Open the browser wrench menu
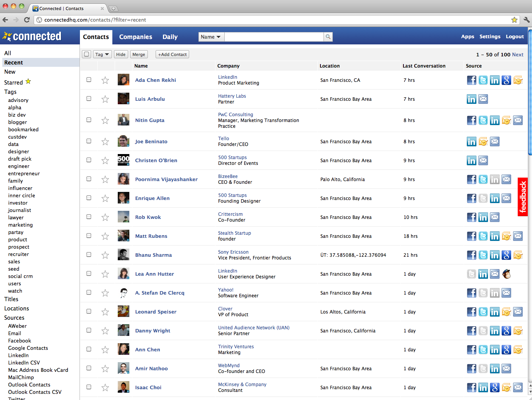The image size is (532, 400). coord(526,20)
